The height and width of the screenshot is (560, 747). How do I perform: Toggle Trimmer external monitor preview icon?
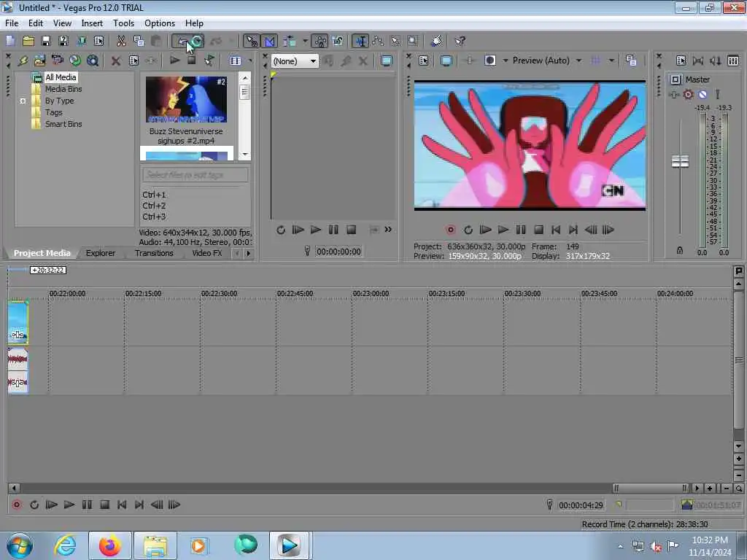[387, 61]
